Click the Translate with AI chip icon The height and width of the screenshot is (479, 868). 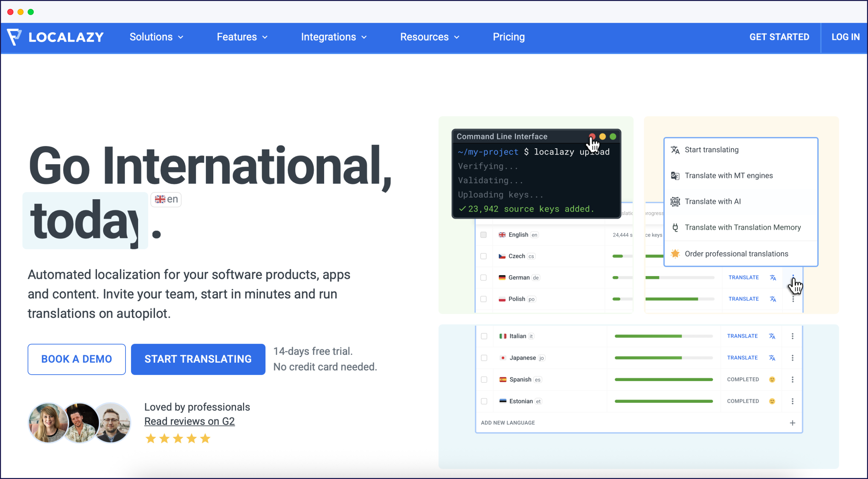675,201
